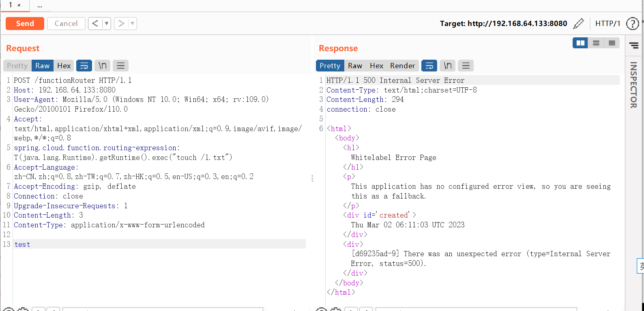
Task: Open the HTTP/1 protocol selector
Action: pos(608,24)
